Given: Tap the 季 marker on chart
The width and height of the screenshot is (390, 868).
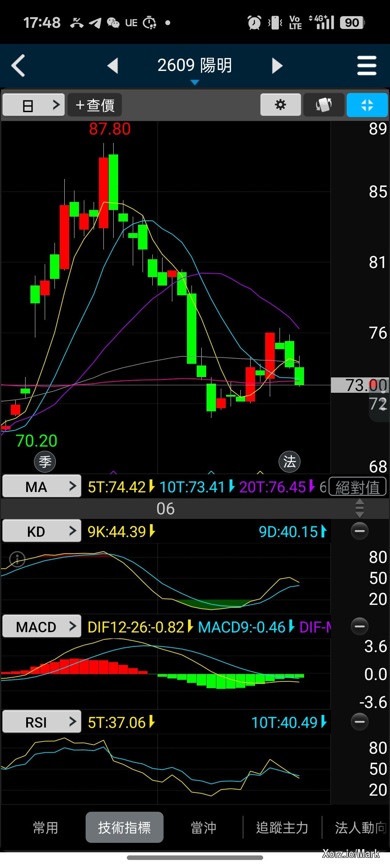Looking at the screenshot, I should [x=45, y=462].
